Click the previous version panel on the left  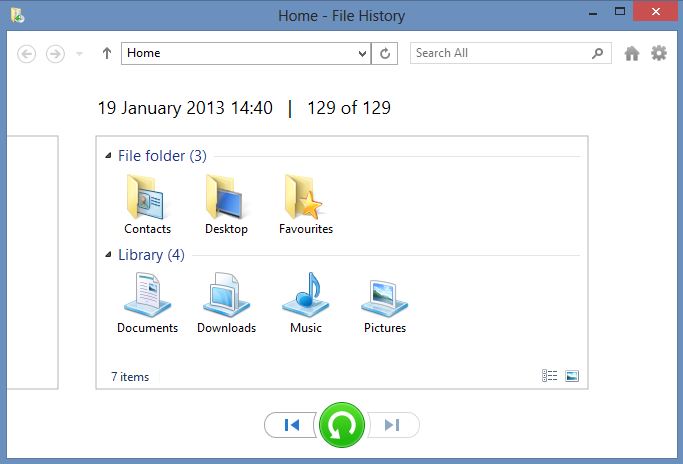33,262
